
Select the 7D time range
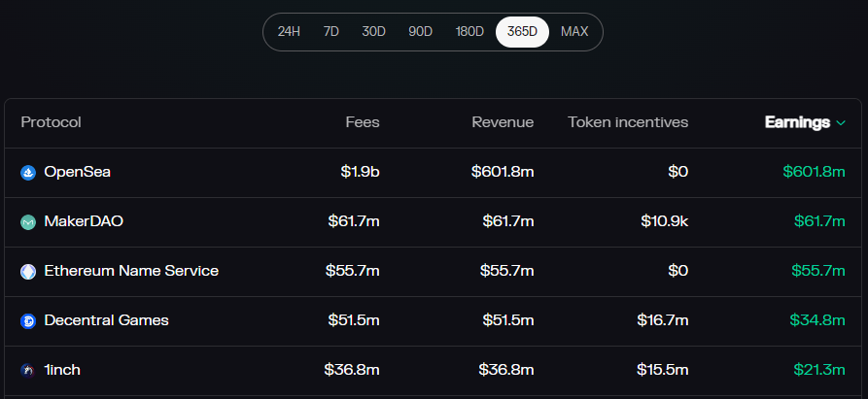pyautogui.click(x=331, y=31)
